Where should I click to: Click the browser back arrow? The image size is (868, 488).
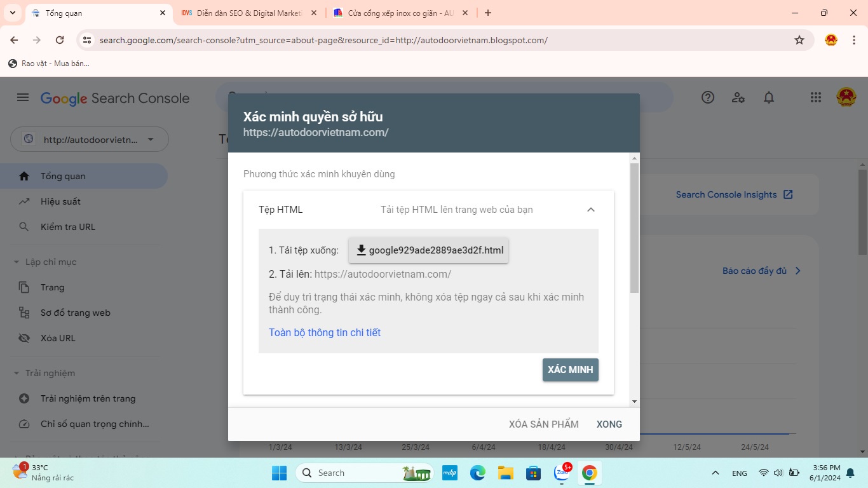click(14, 40)
